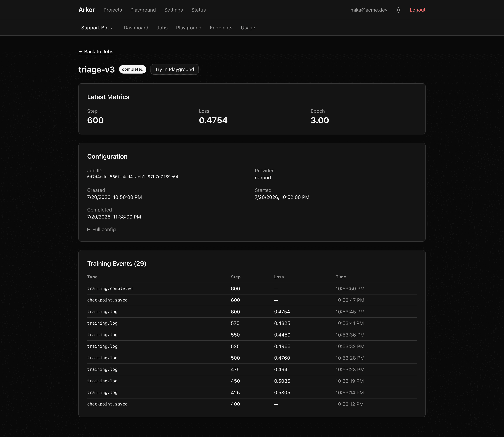The width and height of the screenshot is (504, 437).
Task: Click the Arkor logo
Action: [x=87, y=10]
